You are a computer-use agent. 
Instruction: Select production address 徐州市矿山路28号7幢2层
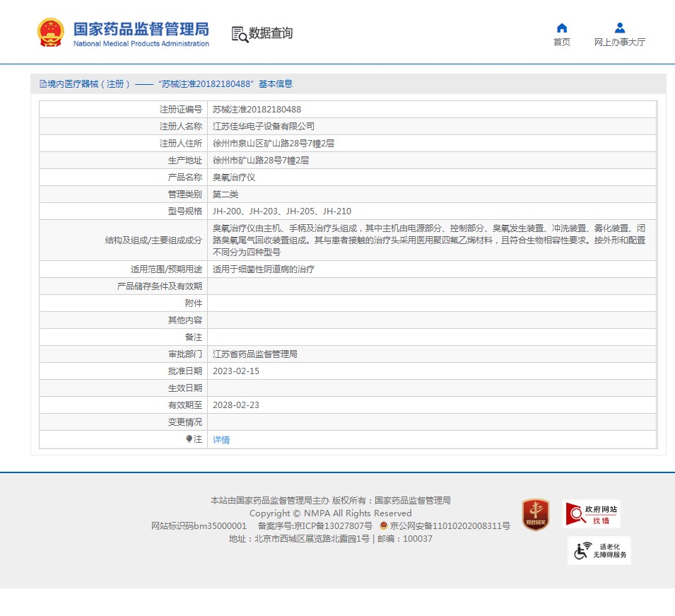pyautogui.click(x=261, y=161)
